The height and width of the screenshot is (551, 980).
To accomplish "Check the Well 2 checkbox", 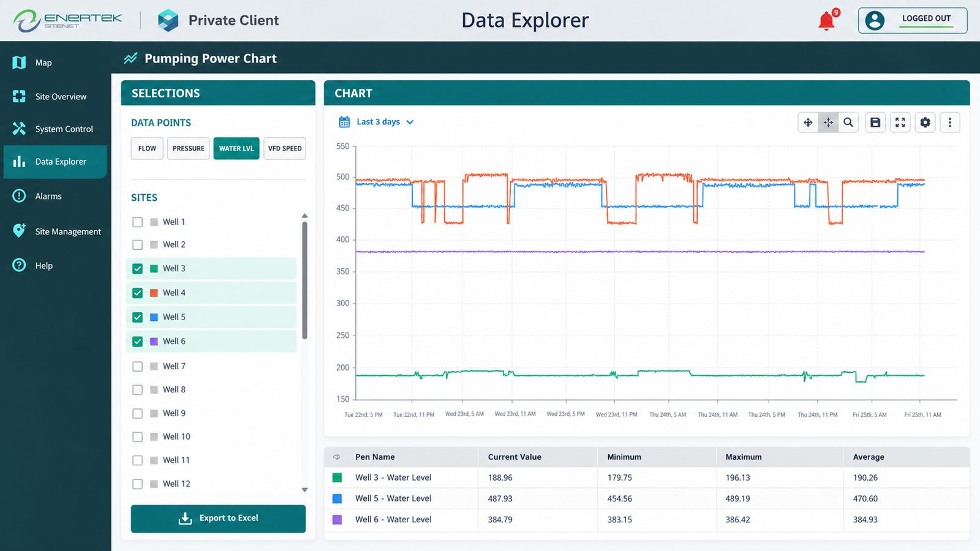I will click(x=137, y=245).
